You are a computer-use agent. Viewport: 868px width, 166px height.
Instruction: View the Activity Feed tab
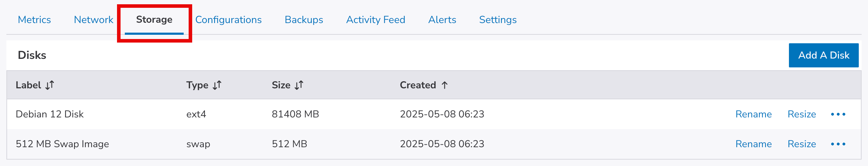click(x=375, y=20)
